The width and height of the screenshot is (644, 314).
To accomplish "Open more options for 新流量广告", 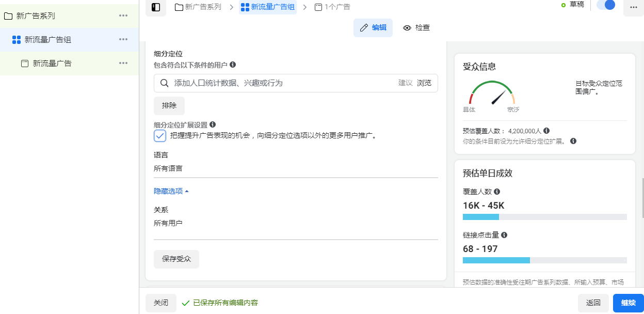I will pyautogui.click(x=123, y=63).
